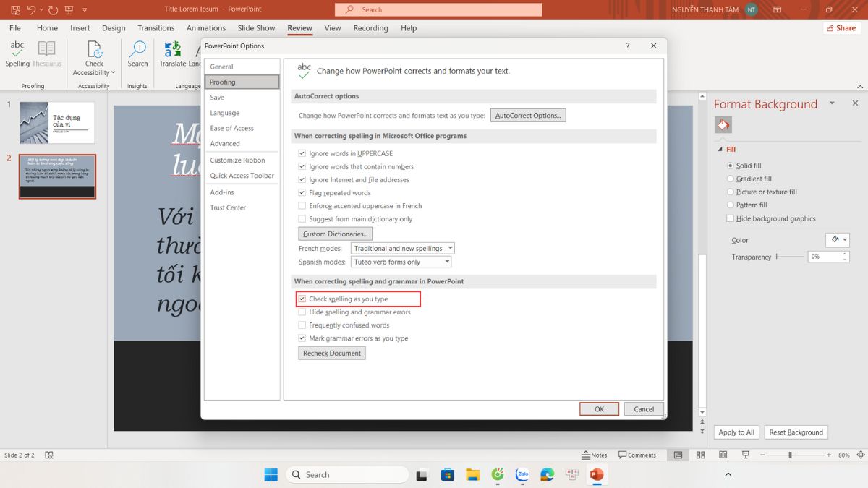
Task: Uncheck Check spelling as you type
Action: point(302,299)
